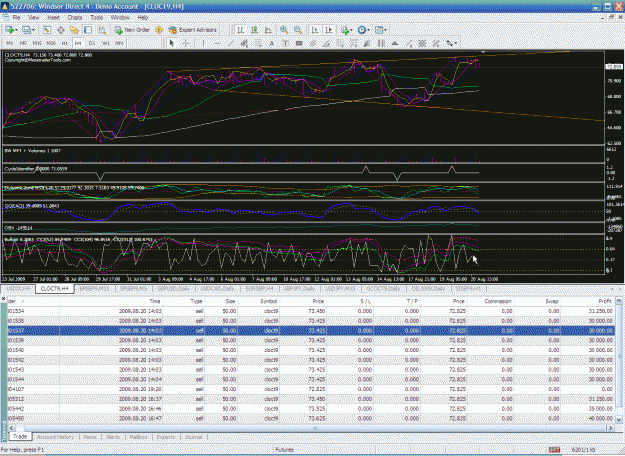Click the New Order button

tap(132, 30)
